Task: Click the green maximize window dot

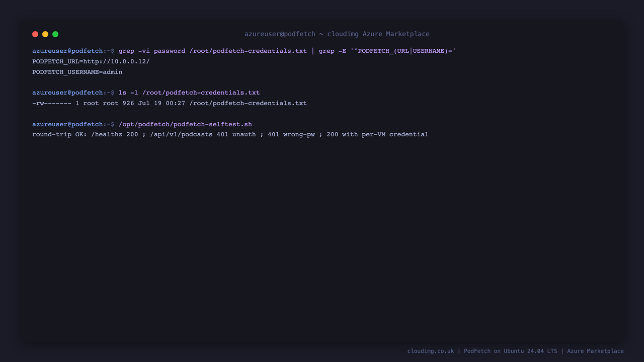Action: (55, 34)
